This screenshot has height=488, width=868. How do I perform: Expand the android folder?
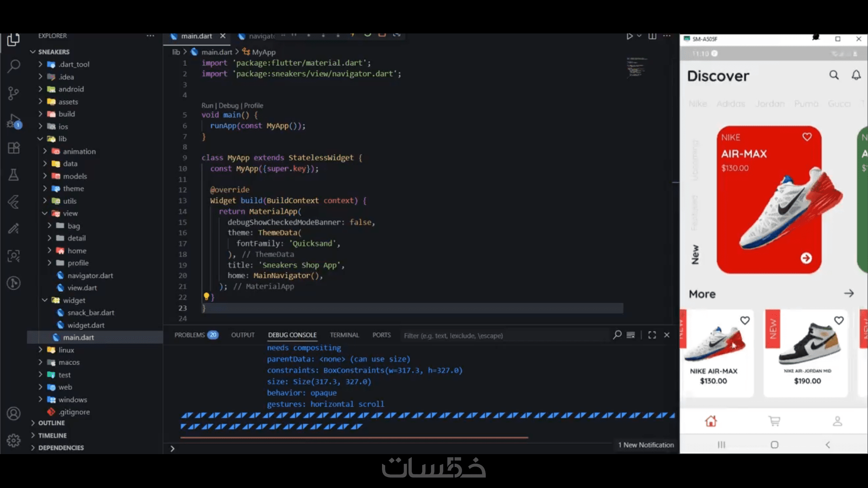71,89
